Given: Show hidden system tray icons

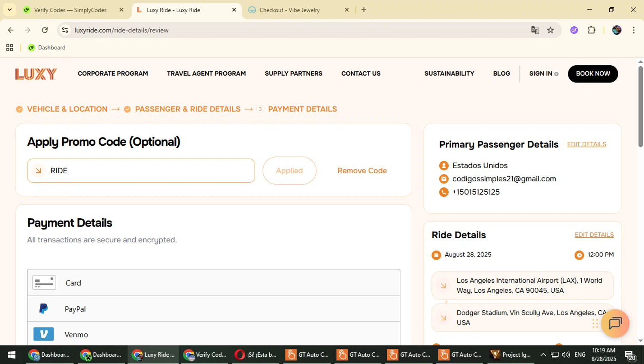Looking at the screenshot, I should (543, 355).
